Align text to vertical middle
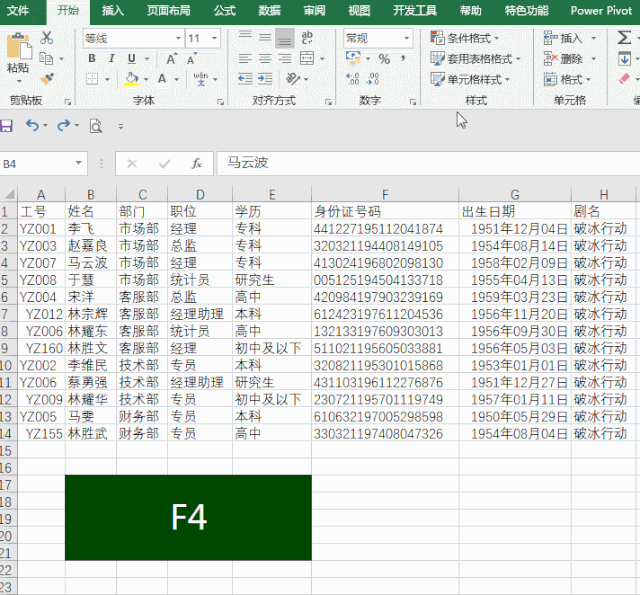This screenshot has width=640, height=595. 265,38
